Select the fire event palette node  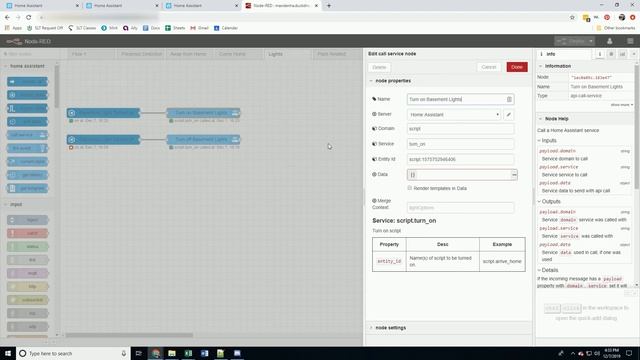[x=27, y=148]
